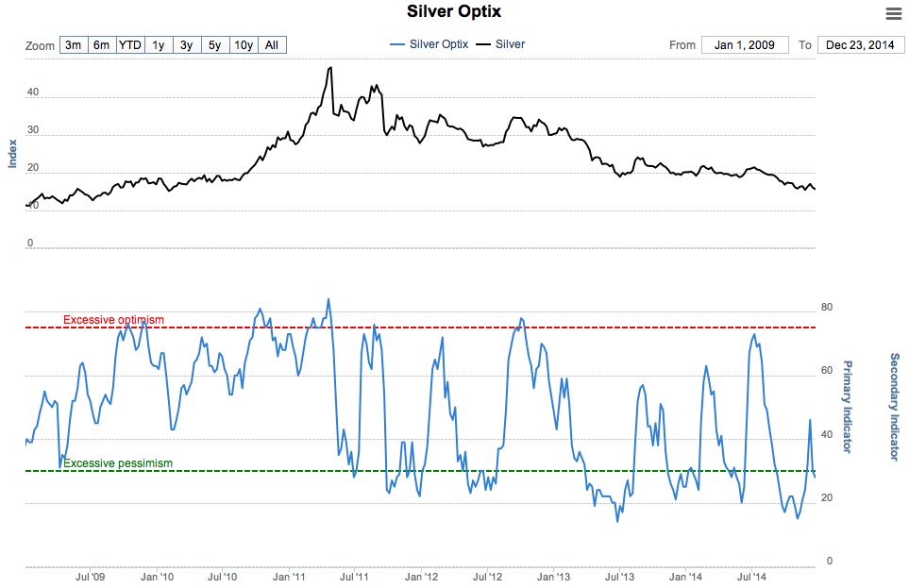This screenshot has height=588, width=909.
Task: Open the chart context menu hamburger icon
Action: pyautogui.click(x=893, y=13)
